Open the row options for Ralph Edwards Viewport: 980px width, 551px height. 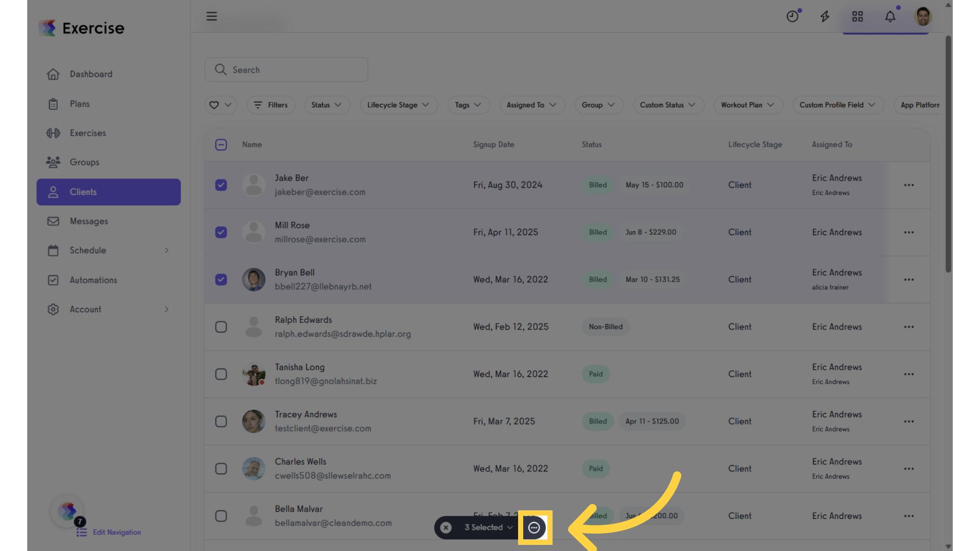pyautogui.click(x=909, y=327)
